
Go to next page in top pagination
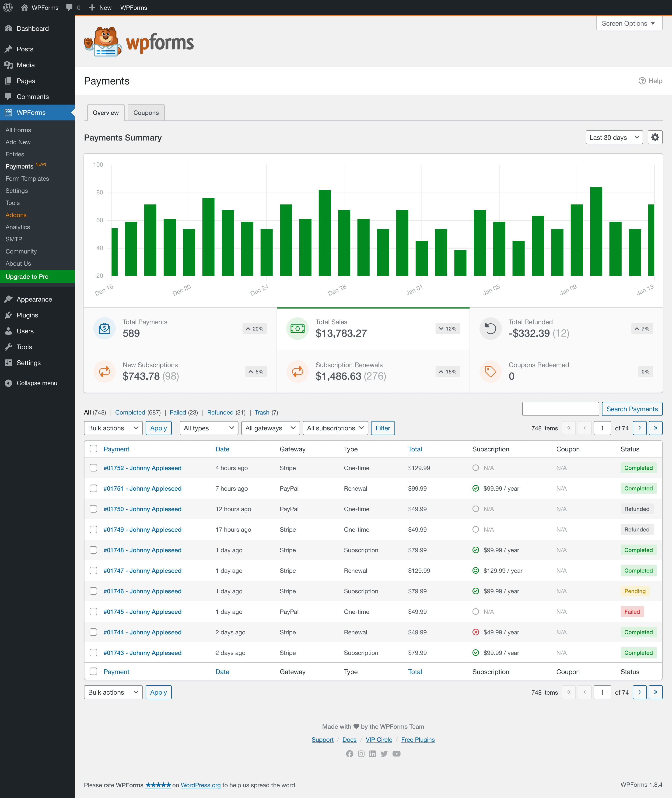[x=640, y=428]
